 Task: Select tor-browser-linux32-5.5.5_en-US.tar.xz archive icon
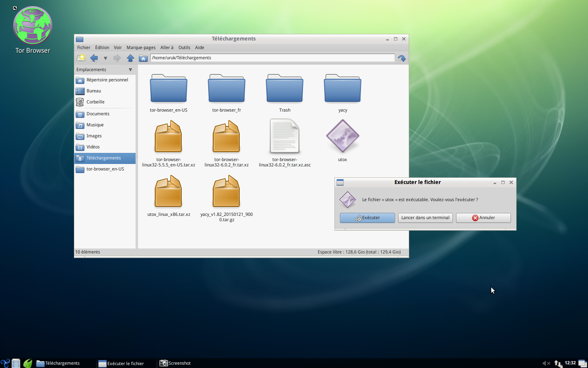pos(169,137)
